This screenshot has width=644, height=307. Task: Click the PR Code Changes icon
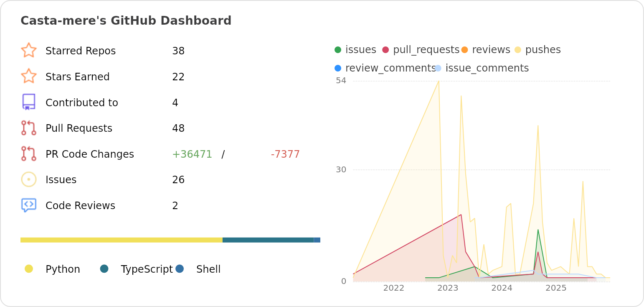pos(29,154)
